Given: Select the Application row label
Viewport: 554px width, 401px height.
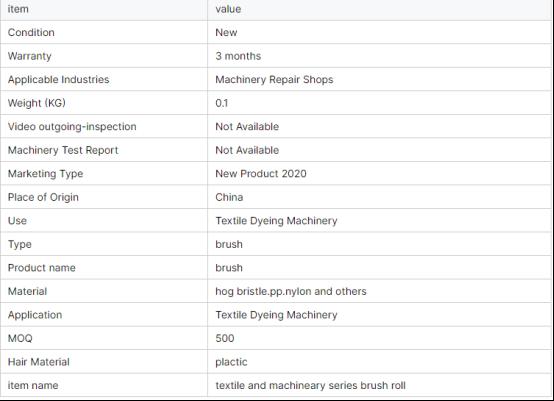Looking at the screenshot, I should point(35,315).
